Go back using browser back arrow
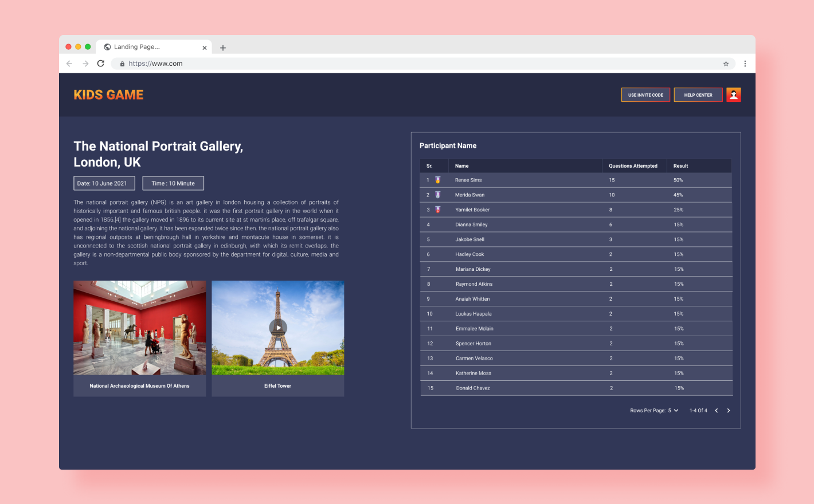Viewport: 814px width, 504px height. pos(69,64)
